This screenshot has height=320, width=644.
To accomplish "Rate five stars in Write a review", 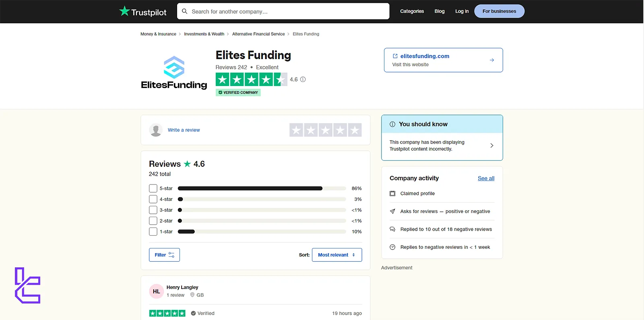I will click(355, 130).
